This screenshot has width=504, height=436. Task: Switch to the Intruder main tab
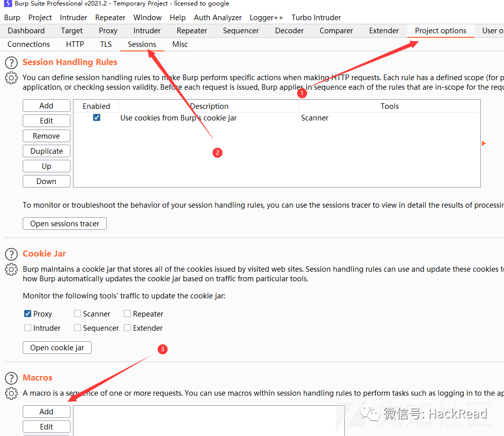click(x=147, y=31)
